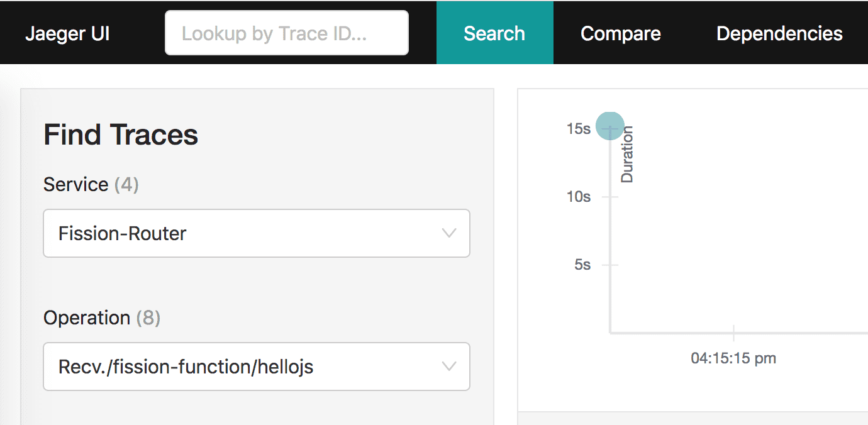This screenshot has width=868, height=425.
Task: Click the Jaeger UI home link
Action: [67, 33]
